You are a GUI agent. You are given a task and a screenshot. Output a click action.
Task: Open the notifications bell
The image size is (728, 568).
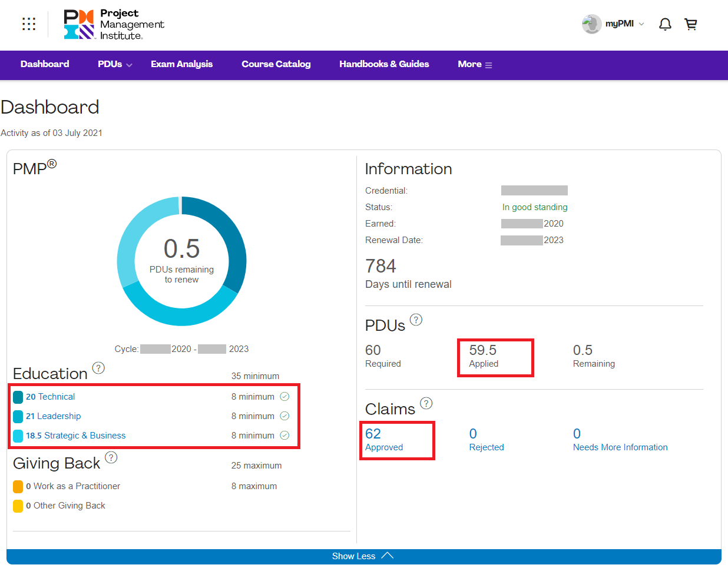tap(665, 24)
